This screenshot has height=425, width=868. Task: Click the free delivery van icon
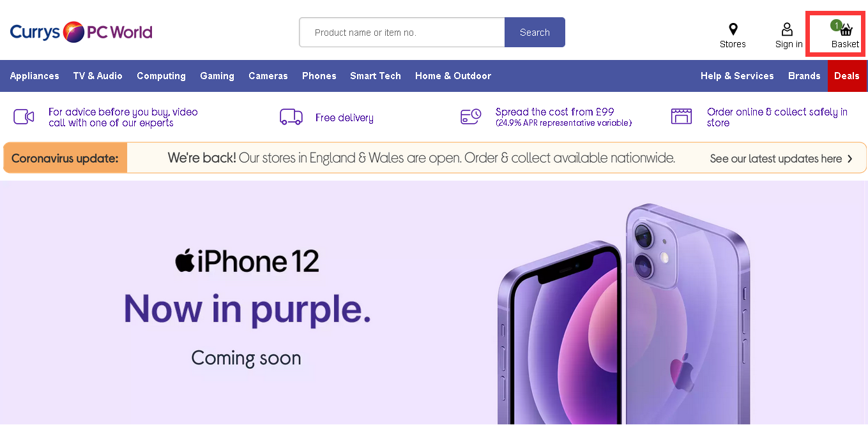[291, 117]
